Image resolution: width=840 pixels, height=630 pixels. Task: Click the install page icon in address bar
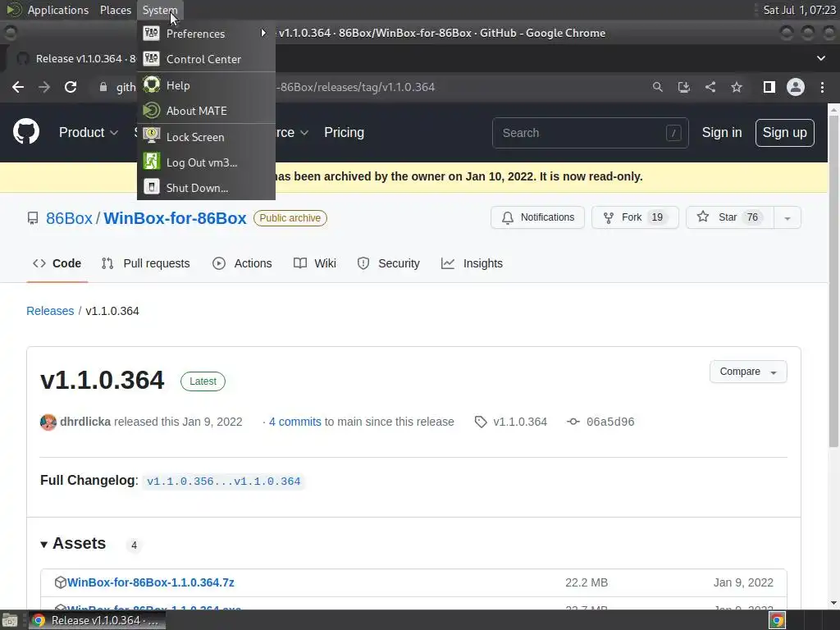tap(683, 87)
